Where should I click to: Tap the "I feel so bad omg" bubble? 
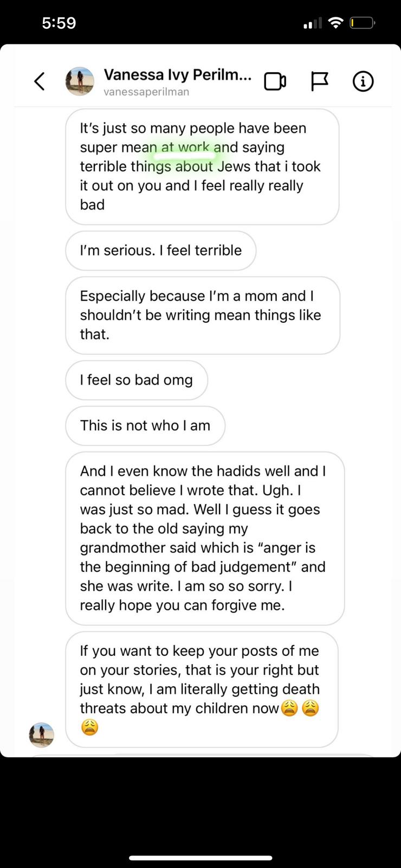(136, 380)
